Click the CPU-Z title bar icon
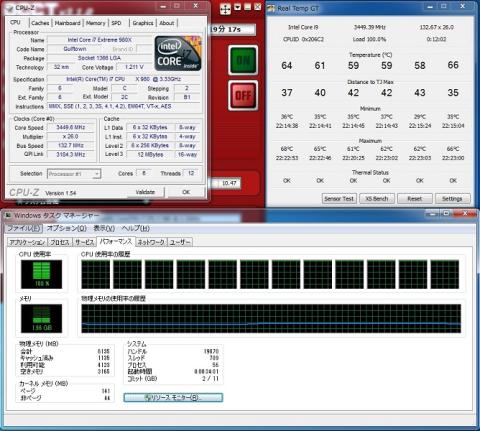Viewport: 480px width, 431px height. coord(9,8)
